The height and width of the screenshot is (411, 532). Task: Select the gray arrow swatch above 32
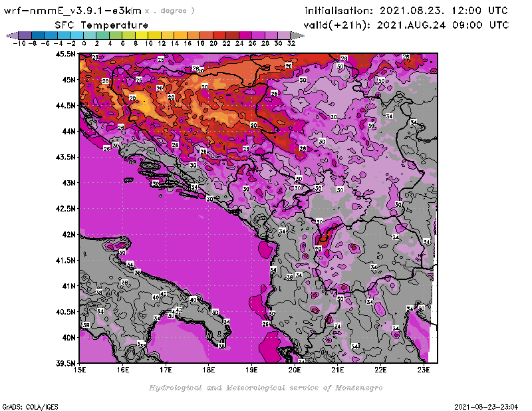click(x=297, y=35)
